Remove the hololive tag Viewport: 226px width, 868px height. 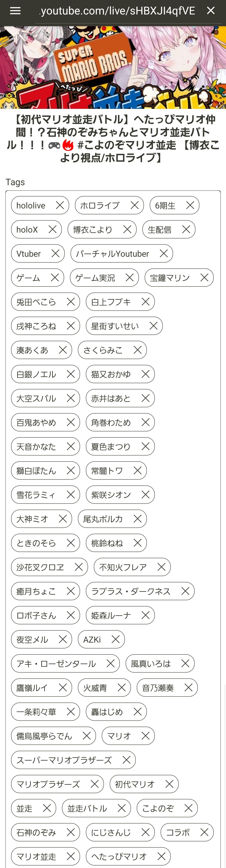click(x=60, y=205)
